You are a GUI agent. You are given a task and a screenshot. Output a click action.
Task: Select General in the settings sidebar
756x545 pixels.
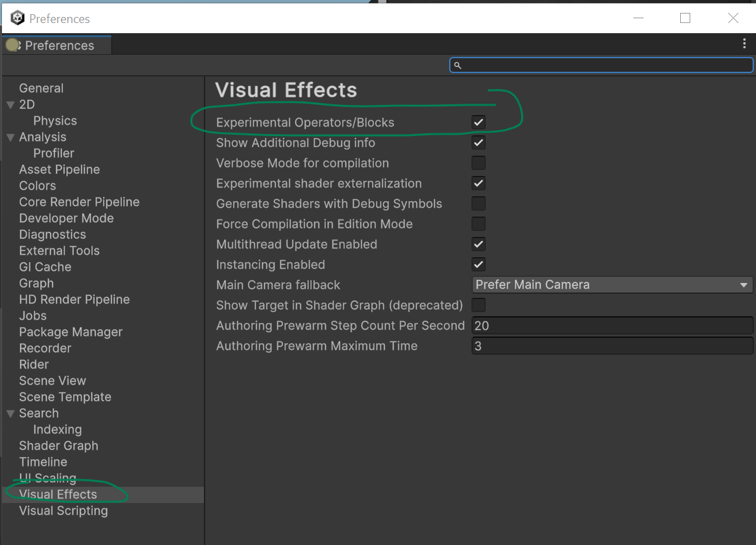click(x=41, y=88)
